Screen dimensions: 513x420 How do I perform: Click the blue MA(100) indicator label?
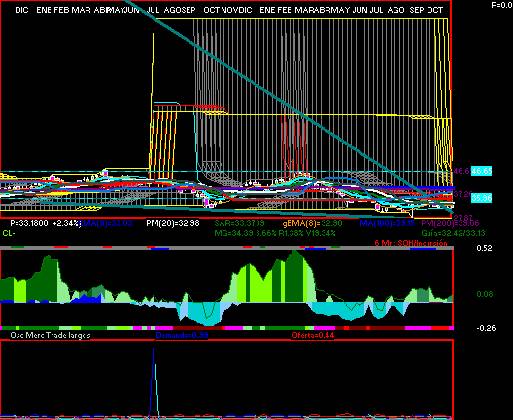pos(387,223)
